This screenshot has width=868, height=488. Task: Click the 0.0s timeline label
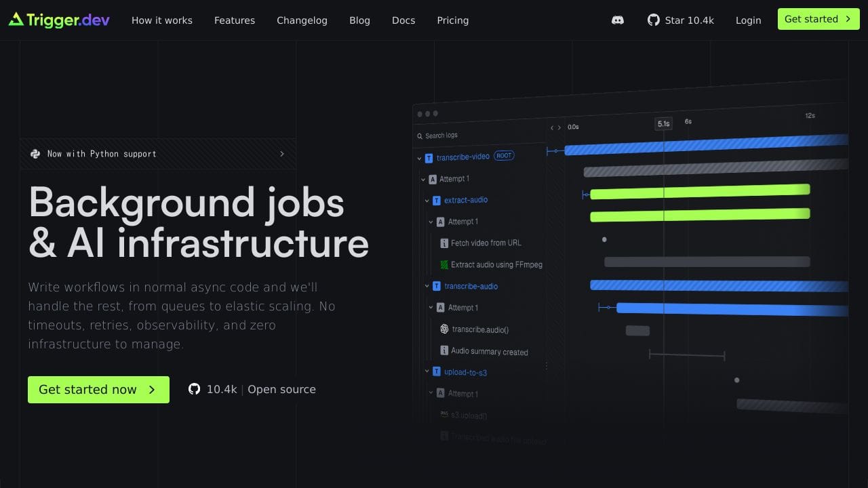pyautogui.click(x=573, y=127)
